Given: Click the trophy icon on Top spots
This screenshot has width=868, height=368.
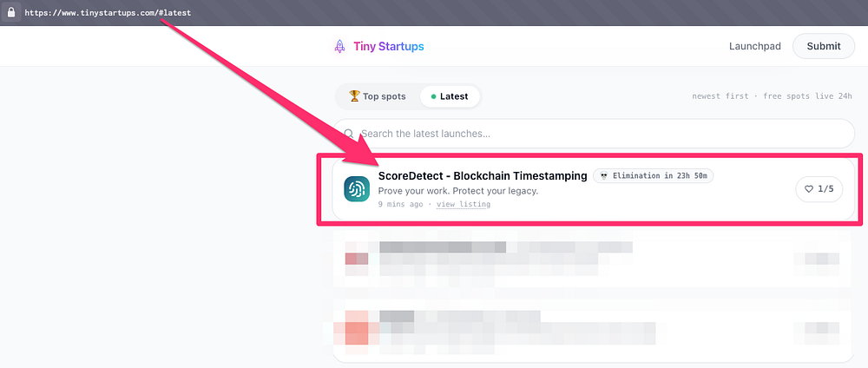Looking at the screenshot, I should tap(354, 95).
